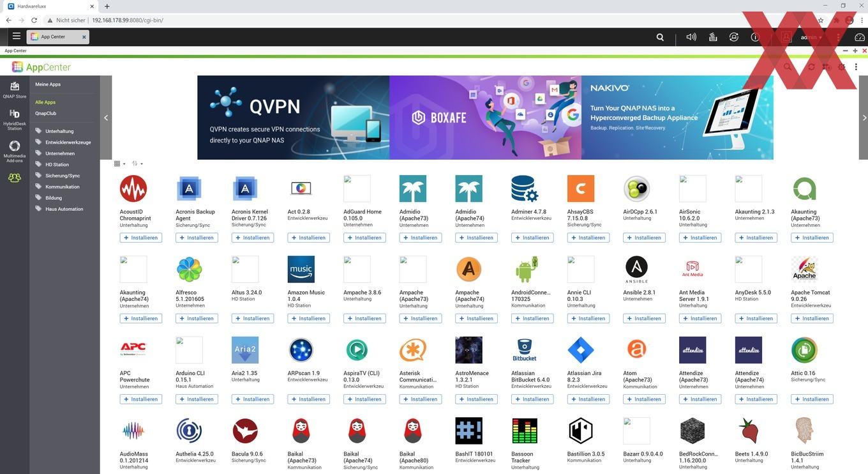Click the Admidio (Apache73) palm icon
This screenshot has width=868, height=474.
[413, 189]
